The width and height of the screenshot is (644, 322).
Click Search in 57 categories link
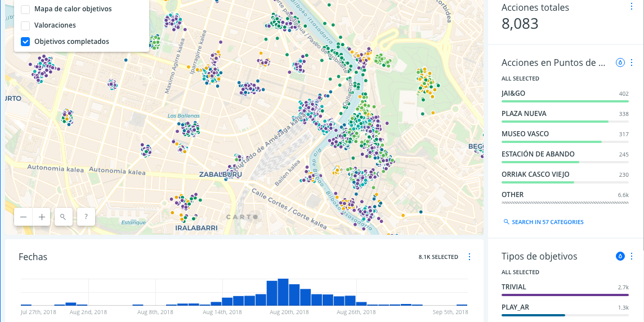pos(543,222)
